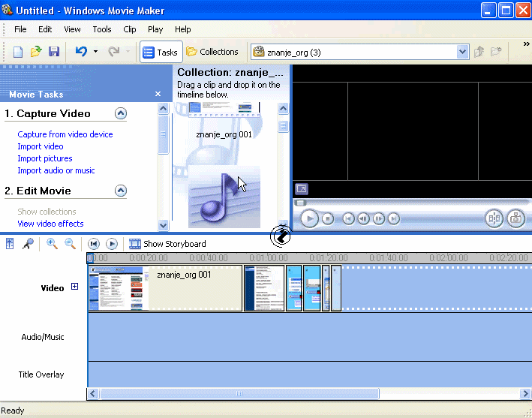Undo the last action
The image size is (532, 418).
tap(82, 52)
